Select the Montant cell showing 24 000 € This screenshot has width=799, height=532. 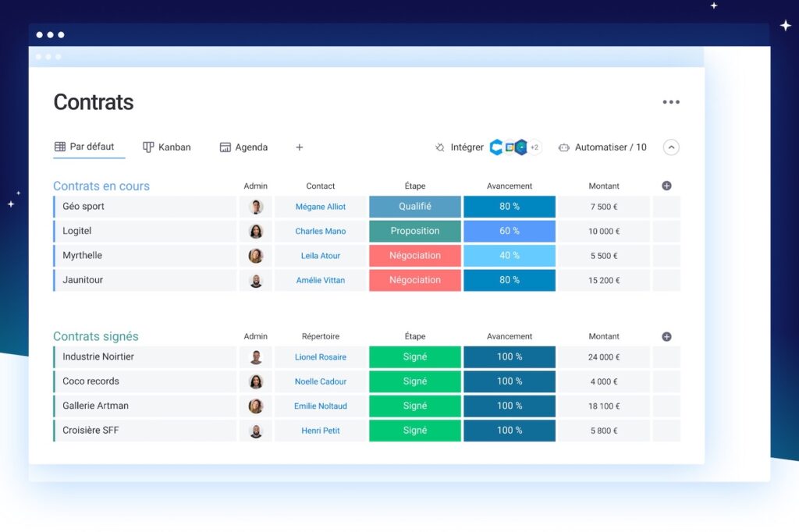pyautogui.click(x=604, y=357)
